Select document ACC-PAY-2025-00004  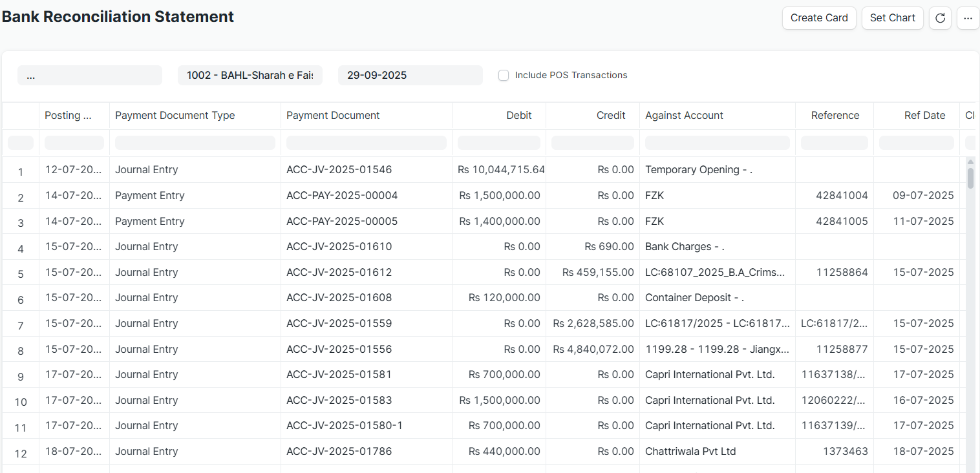(x=342, y=196)
